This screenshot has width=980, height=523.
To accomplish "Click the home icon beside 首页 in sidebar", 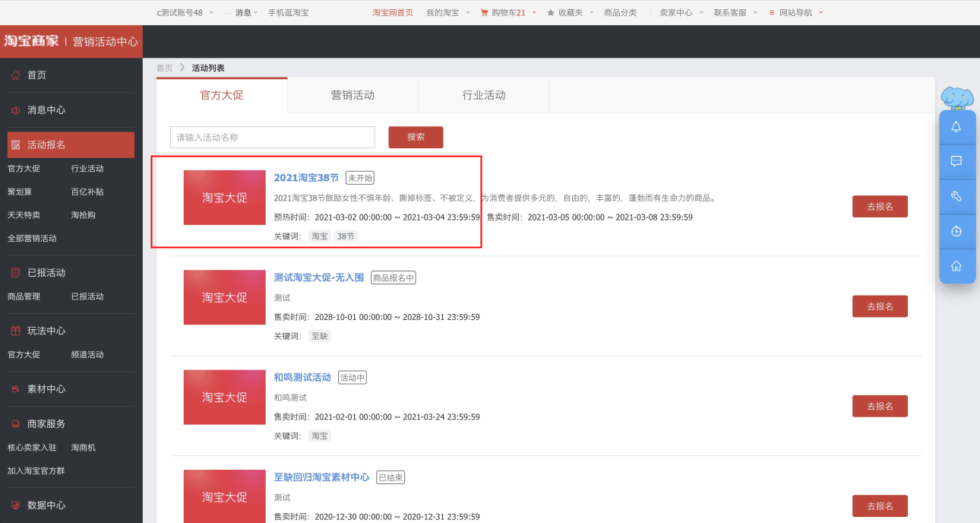I will point(15,75).
